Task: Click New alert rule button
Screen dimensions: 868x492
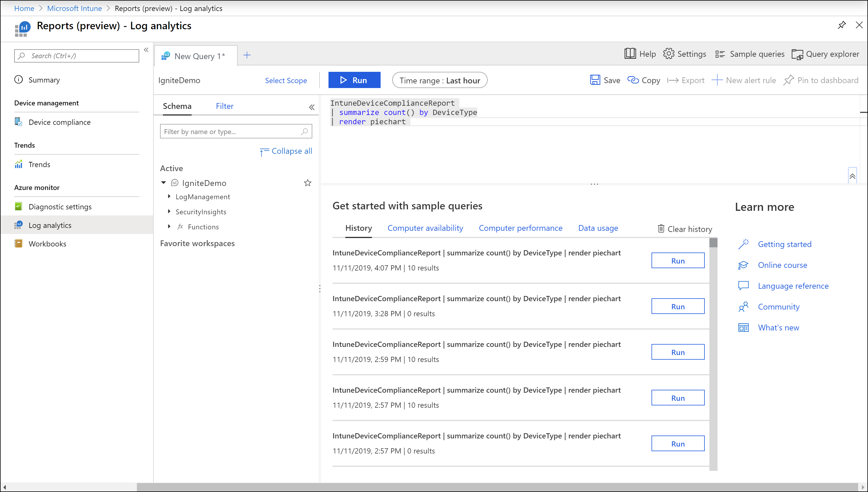Action: pos(748,80)
